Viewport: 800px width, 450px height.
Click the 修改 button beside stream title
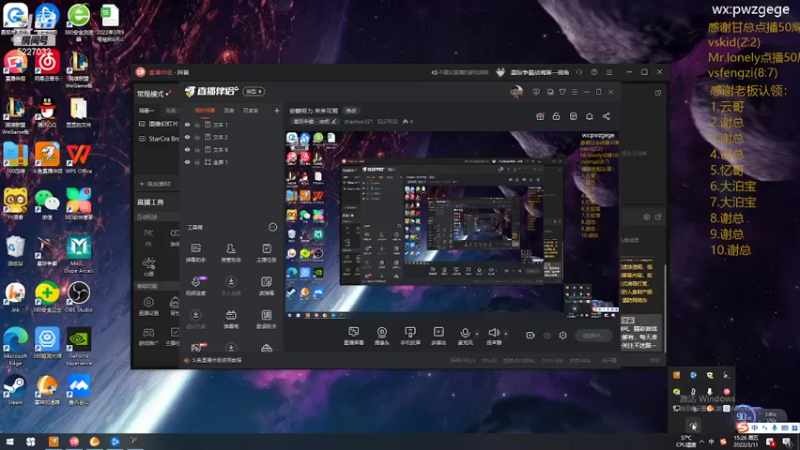pyautogui.click(x=351, y=110)
